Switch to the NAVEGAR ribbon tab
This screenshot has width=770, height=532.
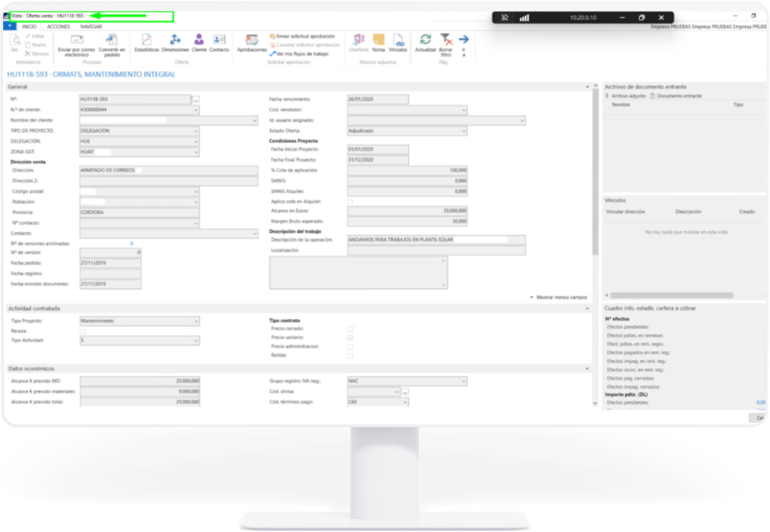[91, 27]
